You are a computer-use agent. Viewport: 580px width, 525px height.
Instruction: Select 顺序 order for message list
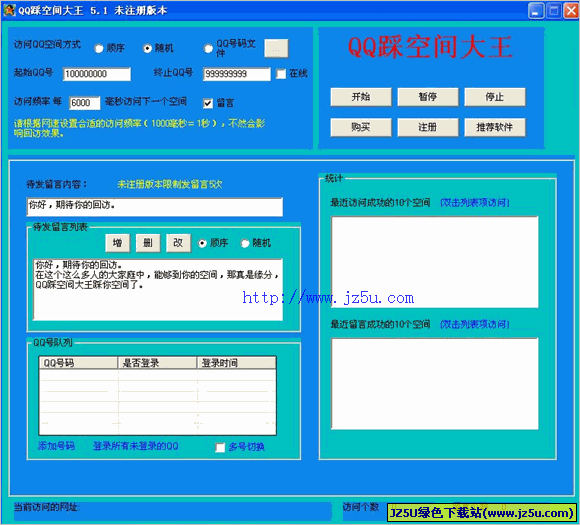pos(202,243)
